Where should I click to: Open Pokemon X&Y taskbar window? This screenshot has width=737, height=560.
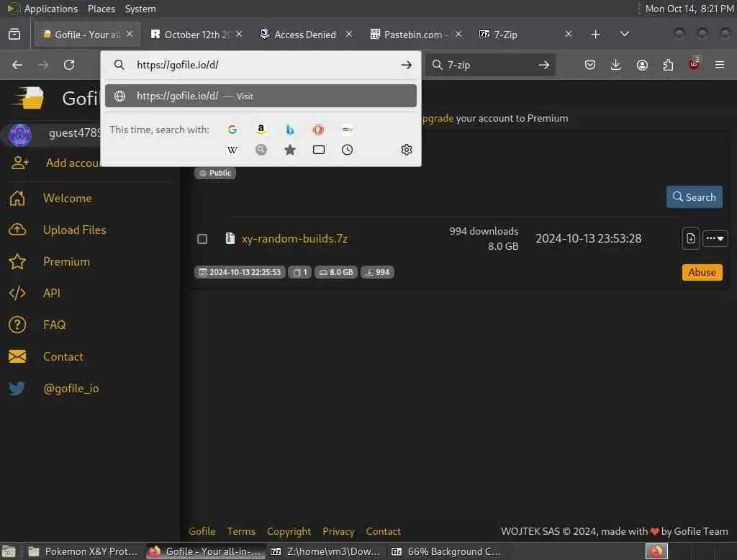[83, 551]
